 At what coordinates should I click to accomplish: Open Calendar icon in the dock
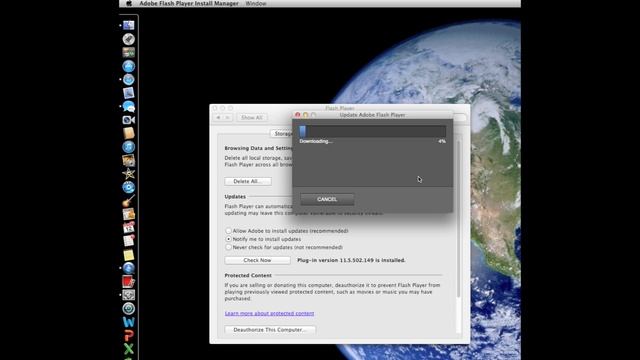click(x=129, y=228)
